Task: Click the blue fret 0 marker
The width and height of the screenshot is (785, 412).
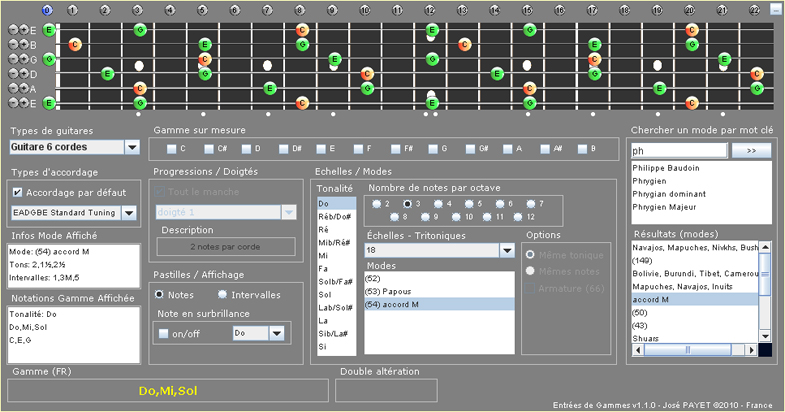Action: [47, 10]
